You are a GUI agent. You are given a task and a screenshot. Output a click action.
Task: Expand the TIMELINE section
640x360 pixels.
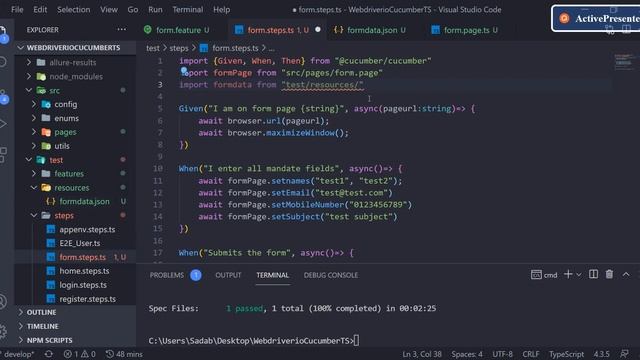pyautogui.click(x=76, y=326)
